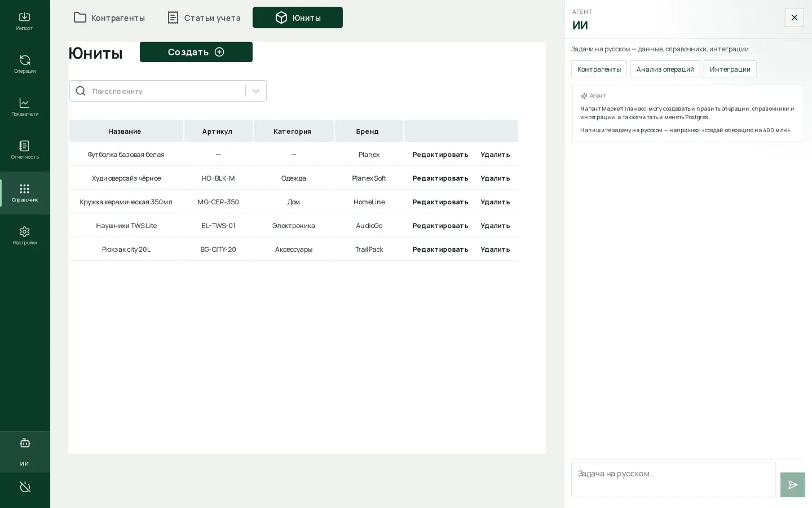Image resolution: width=812 pixels, height=508 pixels.
Task: Edit the Рюкзак city 20L unit
Action: [x=440, y=249]
